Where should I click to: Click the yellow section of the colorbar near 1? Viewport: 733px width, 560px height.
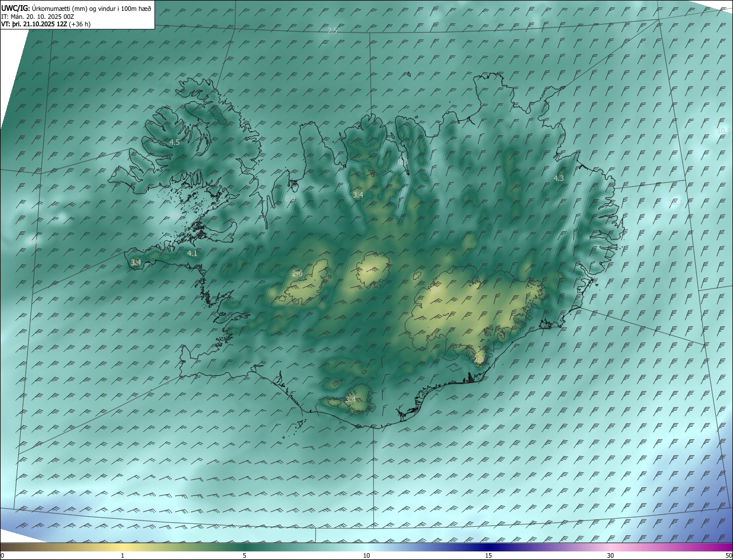123,547
